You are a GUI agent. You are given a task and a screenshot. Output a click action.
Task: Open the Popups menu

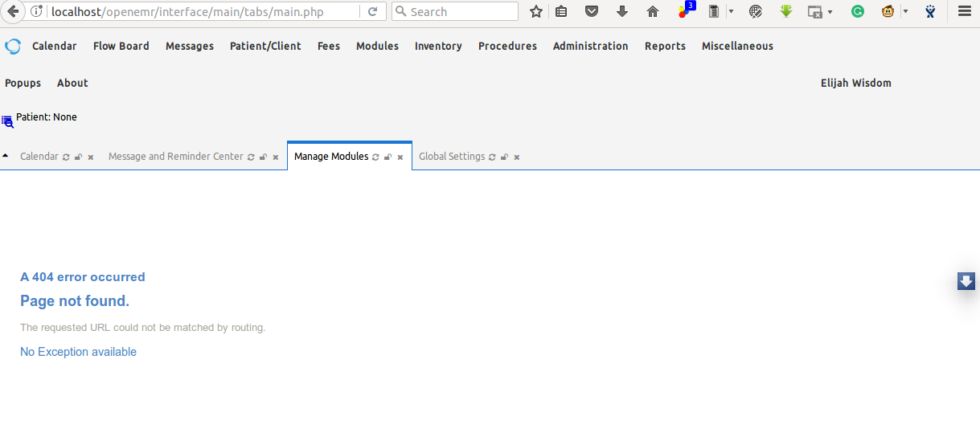[x=23, y=84]
